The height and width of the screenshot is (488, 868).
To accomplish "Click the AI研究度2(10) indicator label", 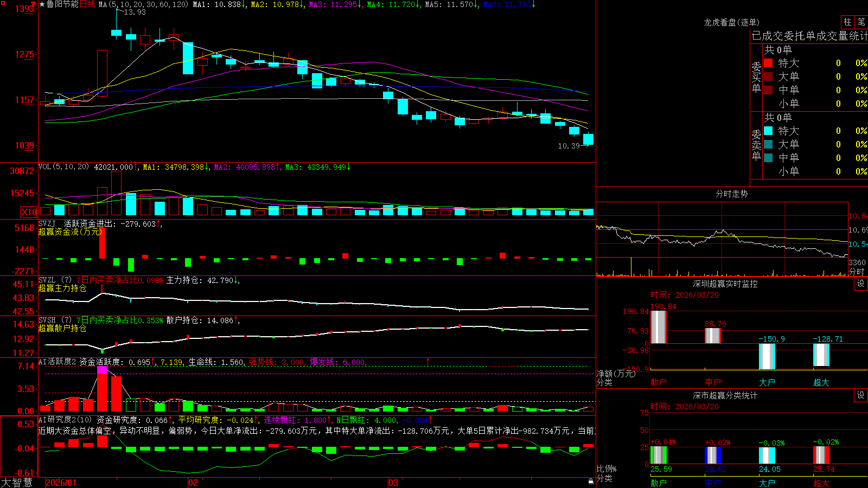I will (65, 420).
